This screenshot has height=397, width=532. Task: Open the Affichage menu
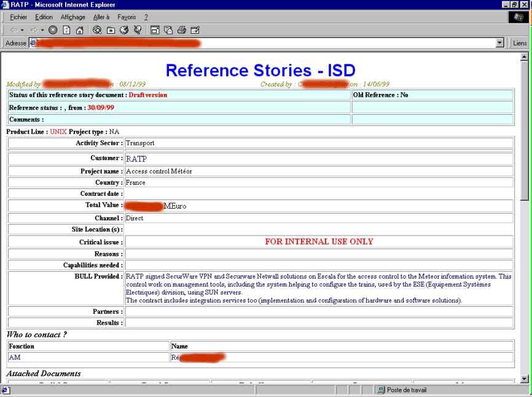(x=73, y=17)
